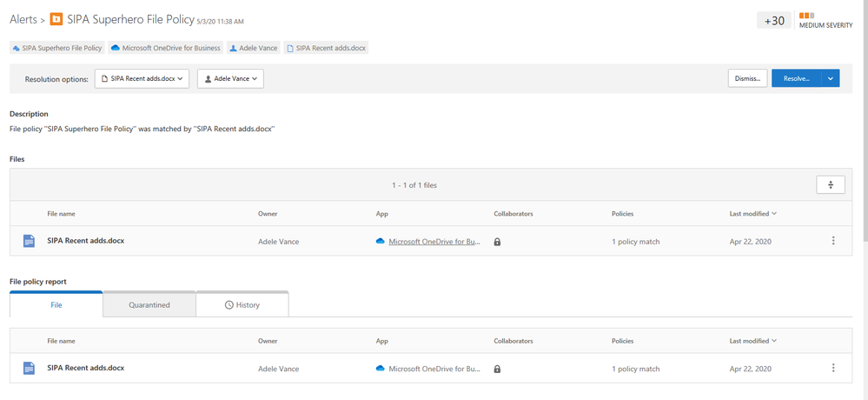868x400 pixels.
Task: Click the File name column header in Files table
Action: 61,214
